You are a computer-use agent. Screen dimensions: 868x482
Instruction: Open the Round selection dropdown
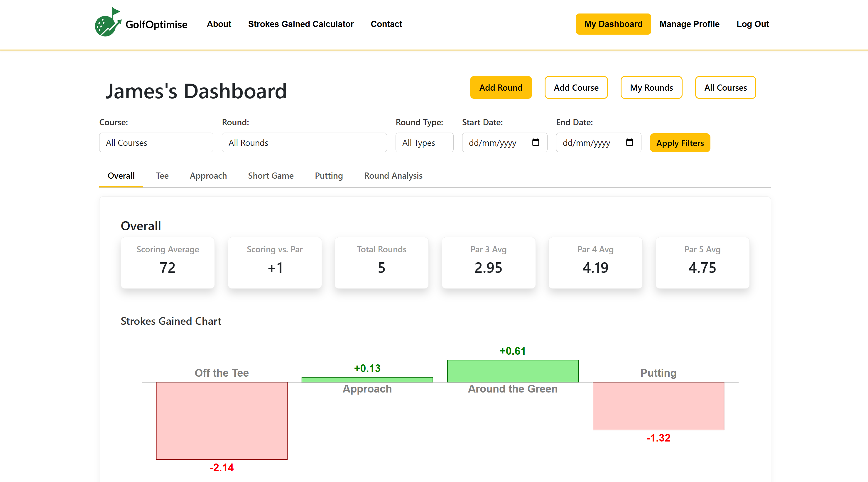[x=304, y=143]
